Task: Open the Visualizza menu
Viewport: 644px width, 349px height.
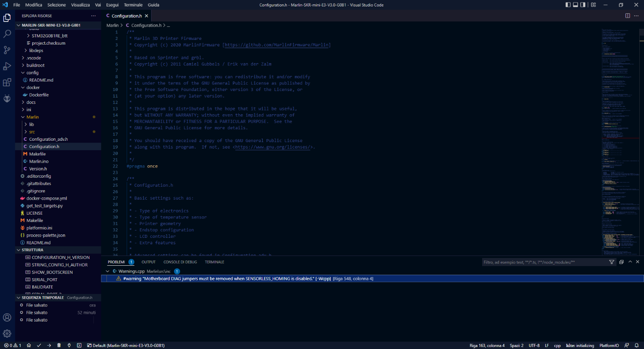Action: (x=80, y=5)
